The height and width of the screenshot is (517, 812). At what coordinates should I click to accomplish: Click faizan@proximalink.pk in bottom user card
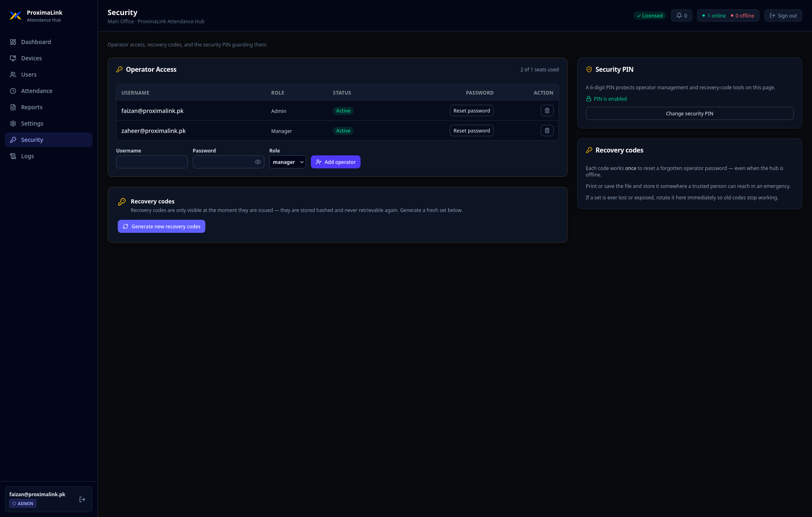point(37,494)
